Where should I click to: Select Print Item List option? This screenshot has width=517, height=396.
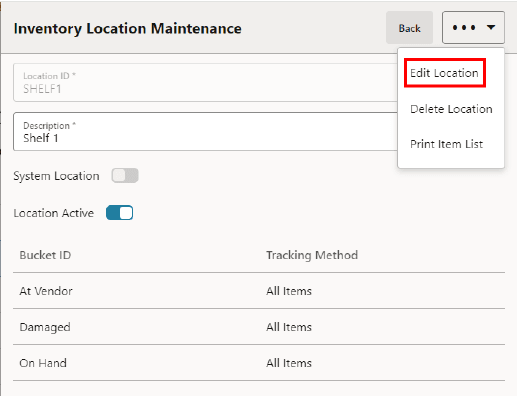click(x=446, y=144)
